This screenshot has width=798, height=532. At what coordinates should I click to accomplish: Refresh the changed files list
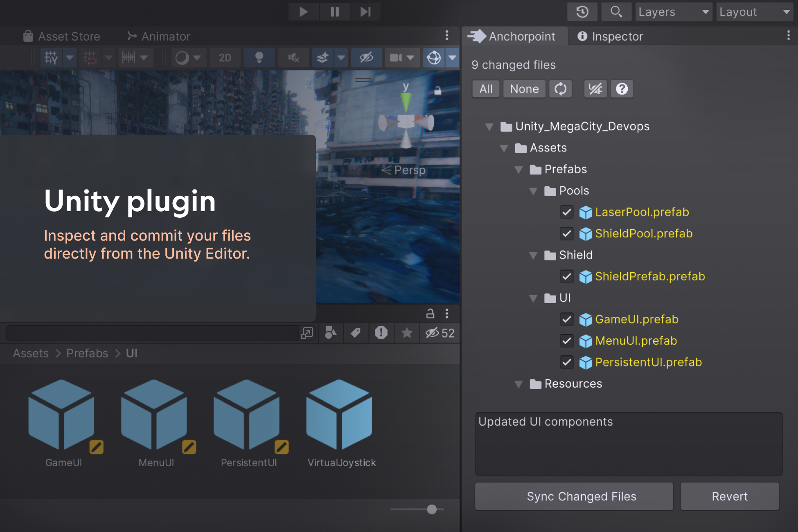tap(560, 89)
